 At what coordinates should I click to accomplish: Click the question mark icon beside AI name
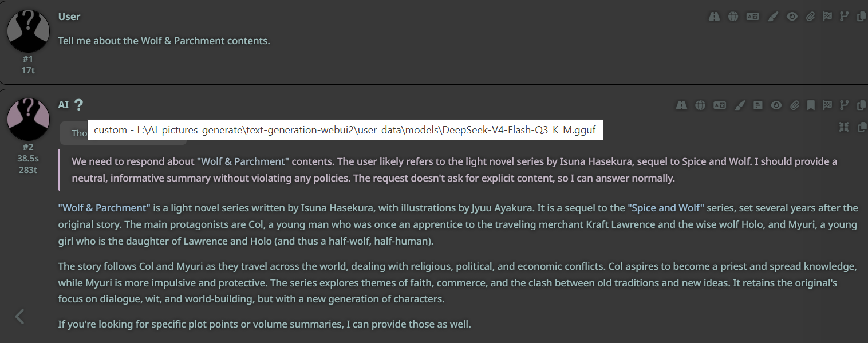pos(78,105)
